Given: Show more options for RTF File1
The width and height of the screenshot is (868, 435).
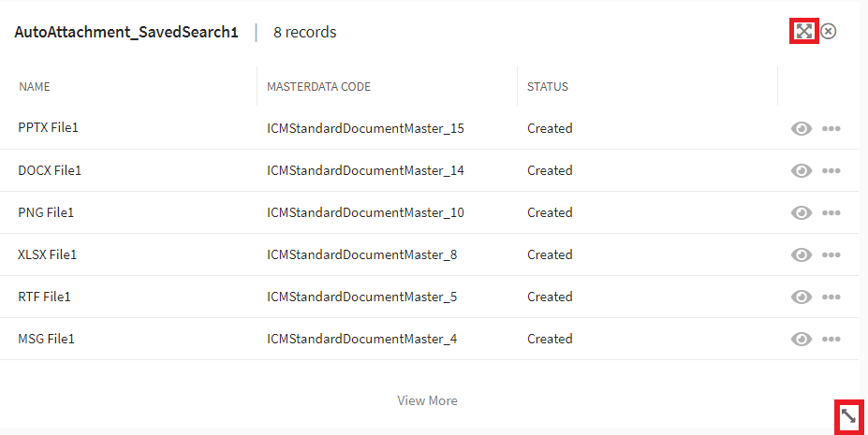Looking at the screenshot, I should click(x=831, y=297).
